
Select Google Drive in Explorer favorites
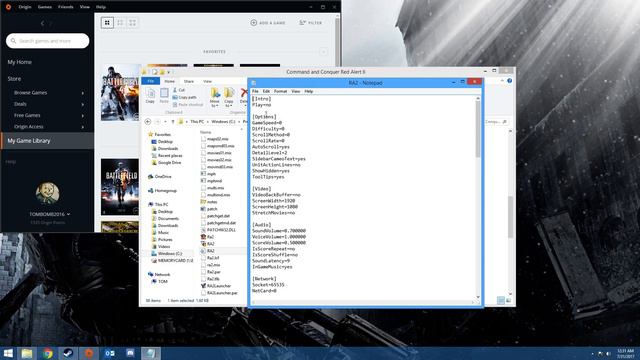pyautogui.click(x=167, y=162)
